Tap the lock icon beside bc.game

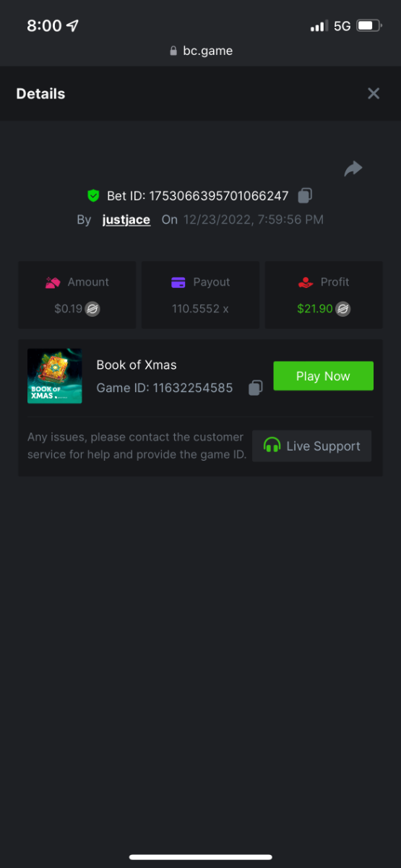tap(173, 51)
